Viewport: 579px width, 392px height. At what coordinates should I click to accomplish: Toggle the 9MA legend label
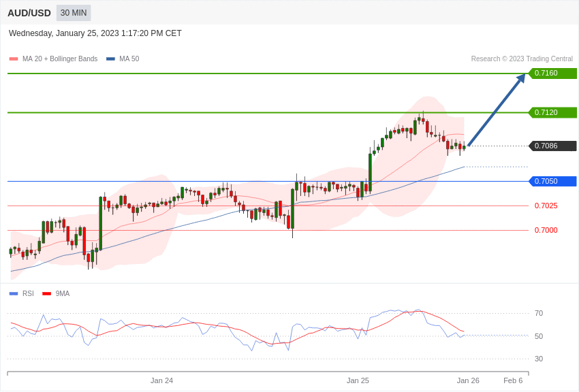click(63, 293)
